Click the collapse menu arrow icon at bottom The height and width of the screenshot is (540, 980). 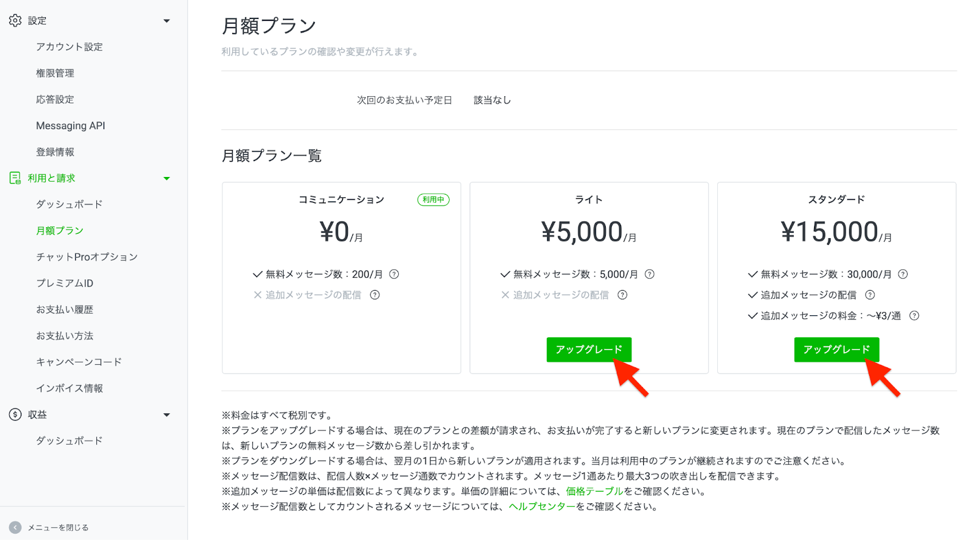15,528
